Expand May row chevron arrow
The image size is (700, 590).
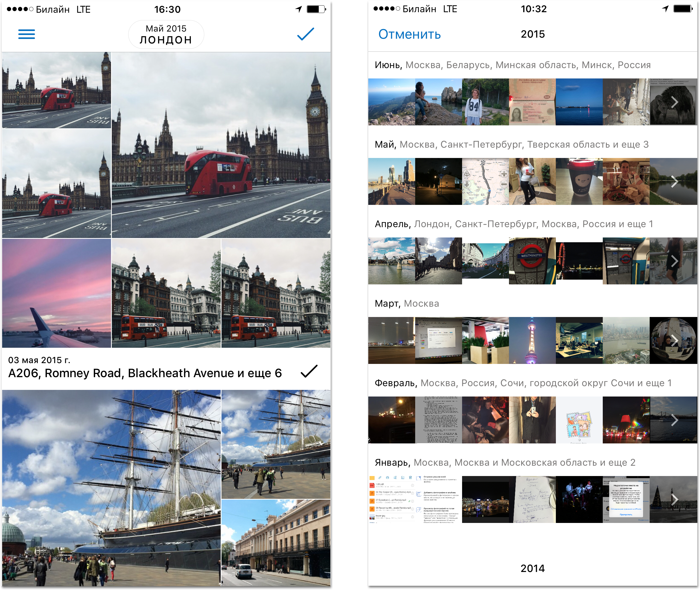pos(675,182)
